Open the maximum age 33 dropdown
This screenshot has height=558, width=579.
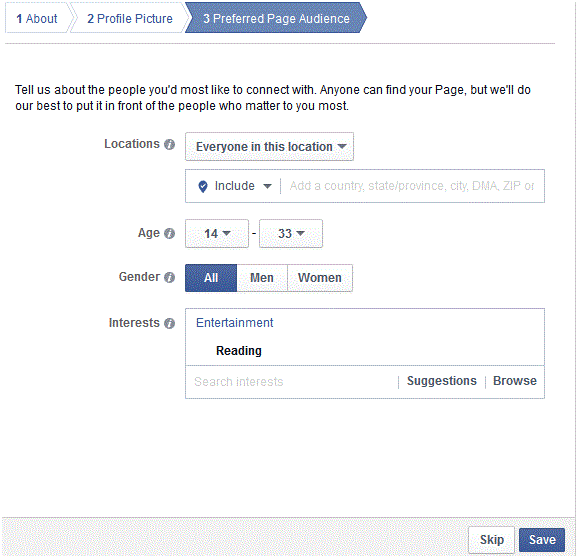click(291, 233)
